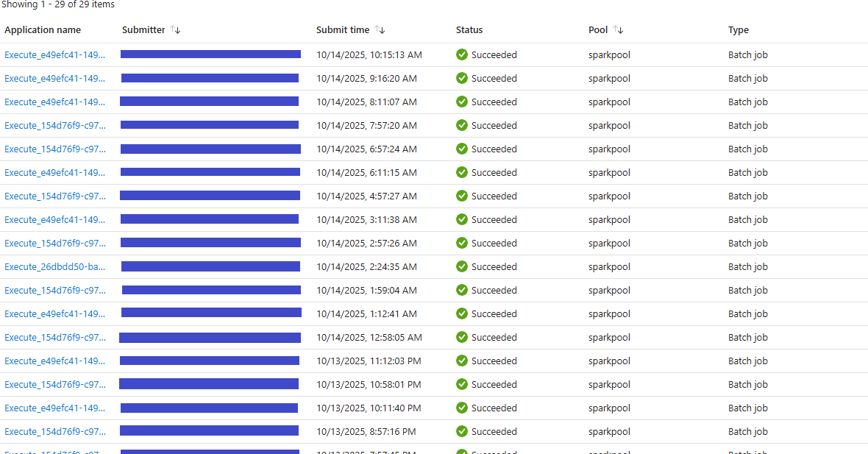Open the Execute_26dbdd50-ba... application link
The width and height of the screenshot is (868, 454).
tap(55, 267)
